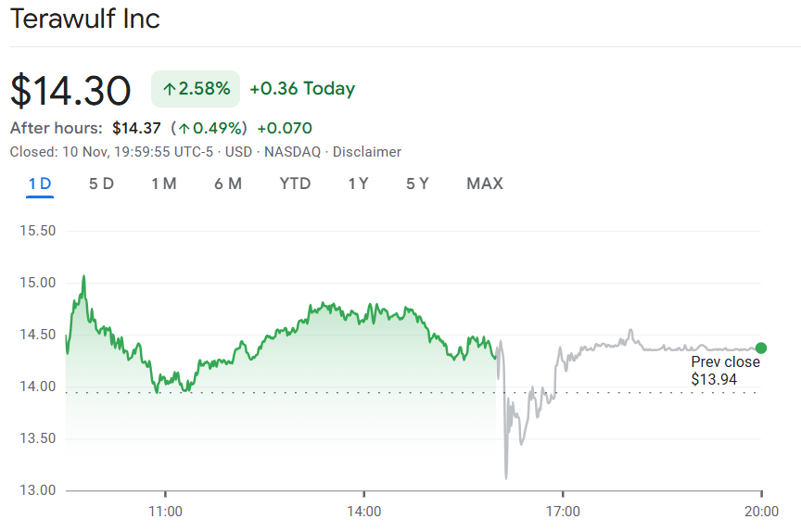Screen dimensions: 801x532
Task: Switch to the 1Y chart view
Action: [x=358, y=184]
